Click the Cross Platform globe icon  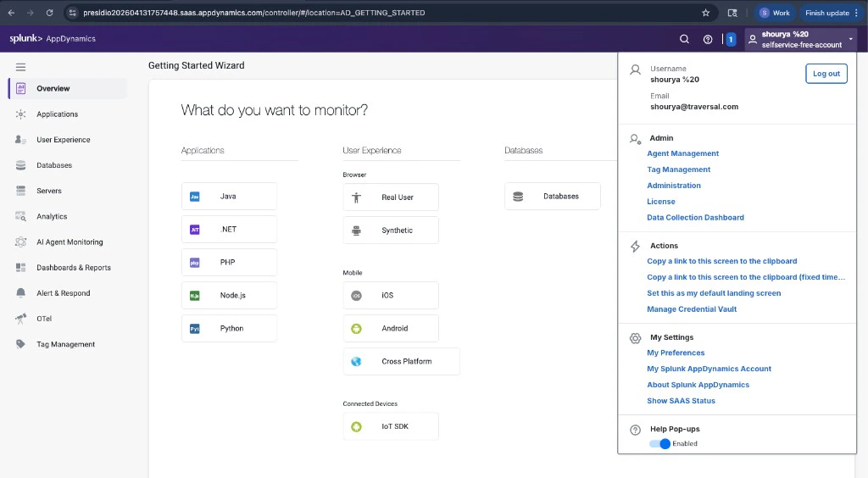click(x=357, y=361)
